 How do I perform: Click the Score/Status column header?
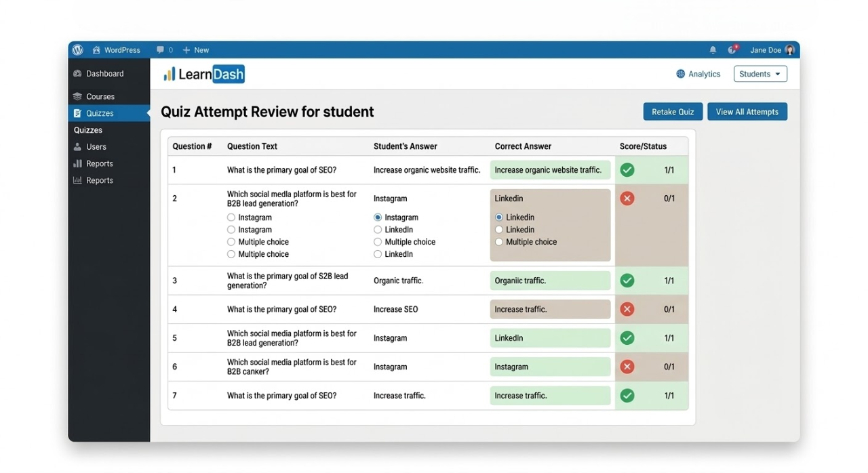click(643, 146)
